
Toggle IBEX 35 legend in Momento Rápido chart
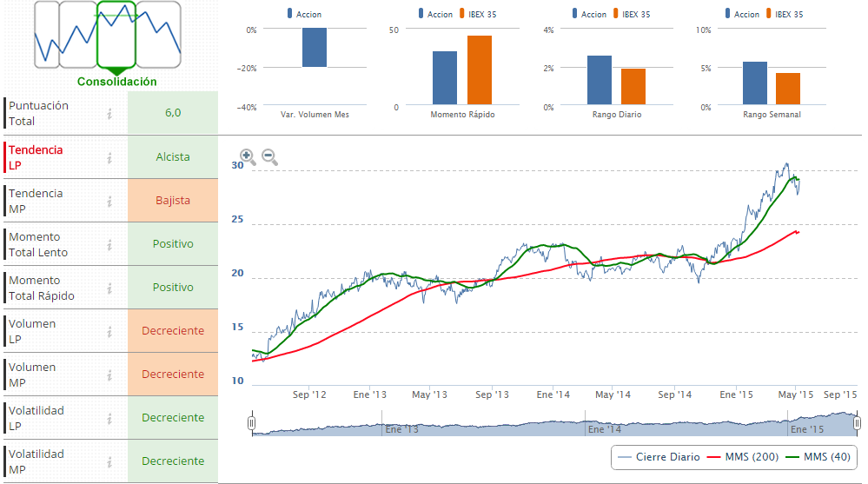478,14
